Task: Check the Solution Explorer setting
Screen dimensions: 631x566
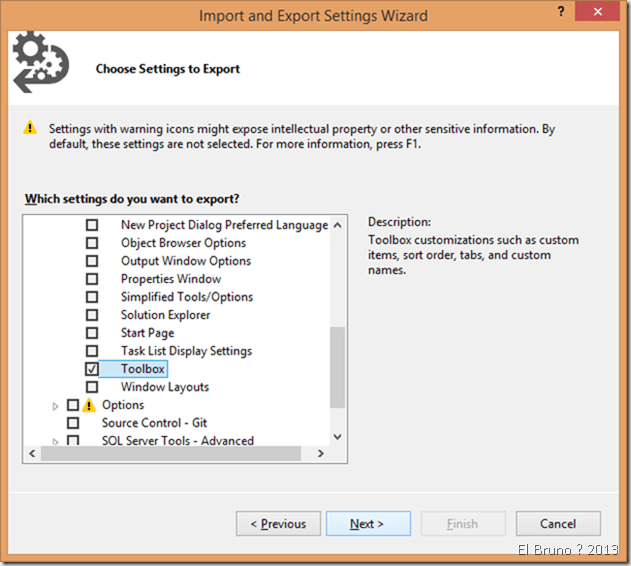Action: tap(92, 315)
